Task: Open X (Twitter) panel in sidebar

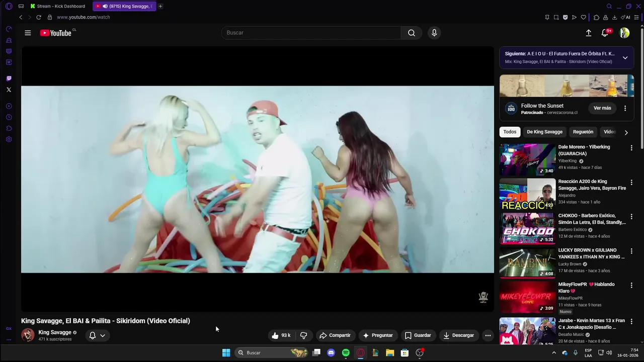Action: (9, 89)
